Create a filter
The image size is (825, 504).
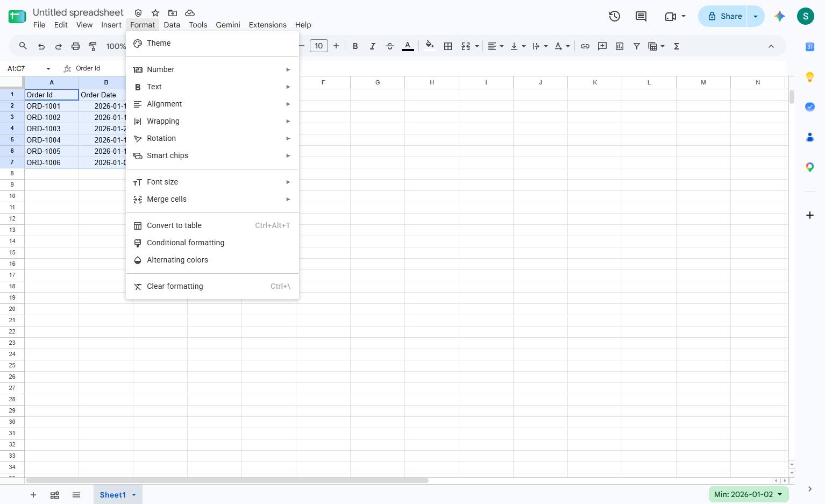(x=637, y=46)
